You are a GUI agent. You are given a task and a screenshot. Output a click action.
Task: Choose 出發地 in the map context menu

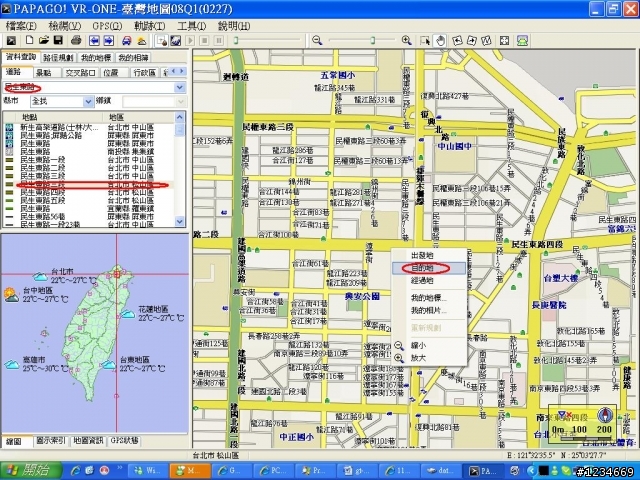pos(429,256)
